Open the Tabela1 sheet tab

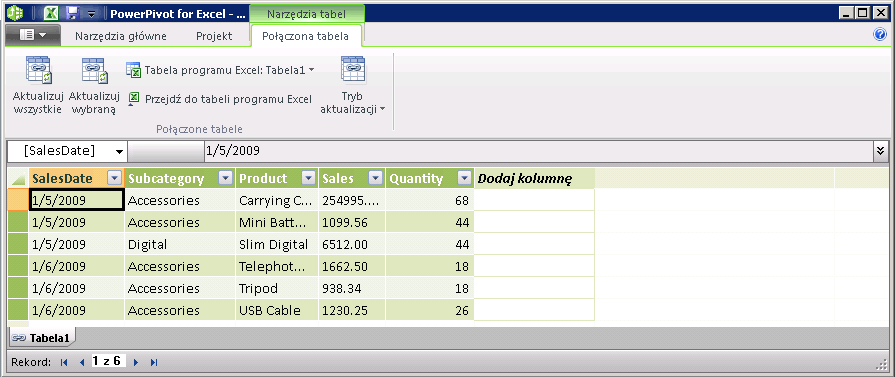click(41, 338)
